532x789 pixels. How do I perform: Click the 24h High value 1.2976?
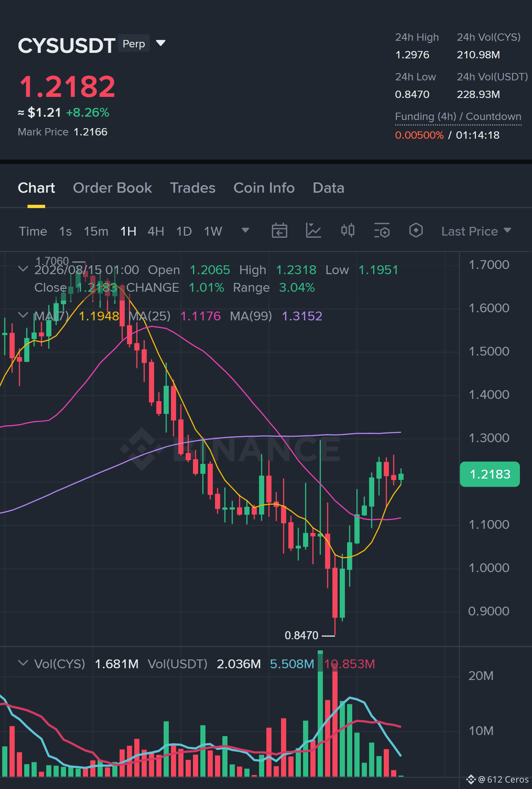pos(412,55)
